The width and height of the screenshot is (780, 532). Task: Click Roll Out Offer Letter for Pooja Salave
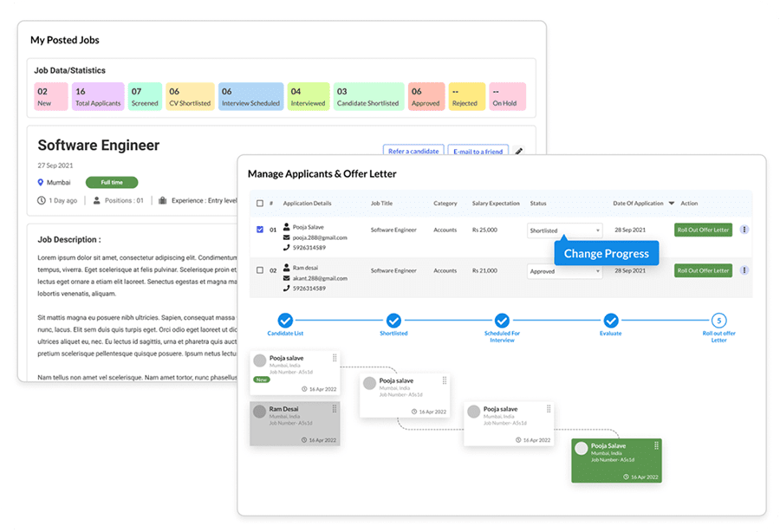pos(703,230)
